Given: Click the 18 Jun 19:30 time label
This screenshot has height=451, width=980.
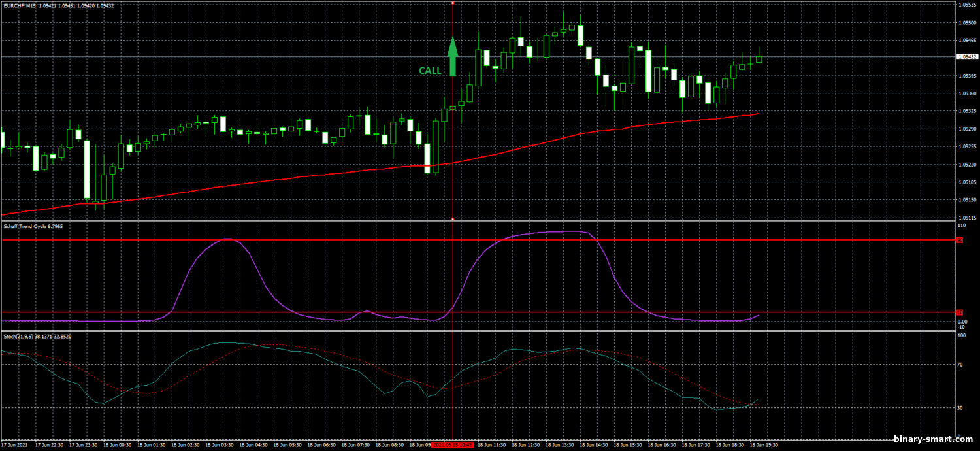Looking at the screenshot, I should click(762, 444).
